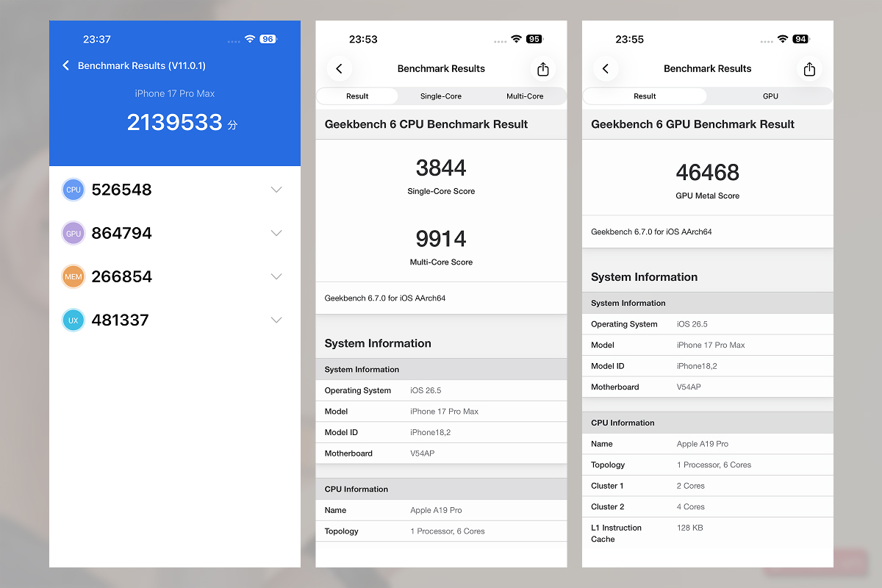The width and height of the screenshot is (882, 588).
Task: Tap battery 96 indicator on AnTuTu screen
Action: 268,39
